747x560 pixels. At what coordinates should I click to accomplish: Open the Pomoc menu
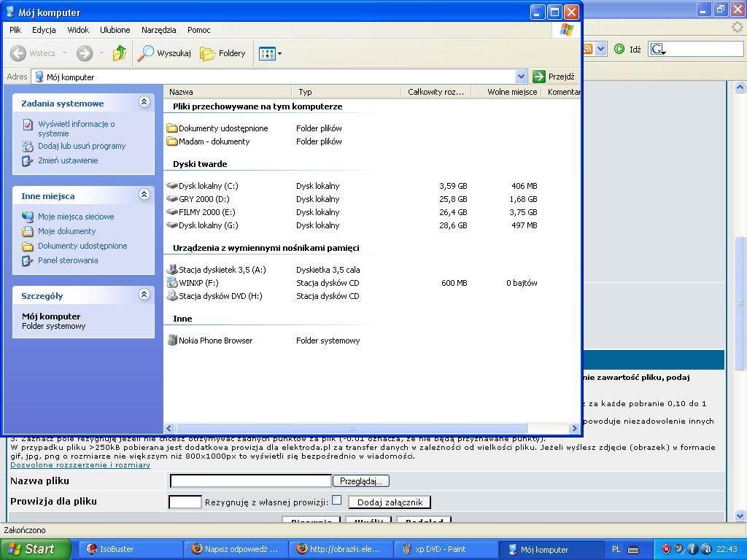[198, 29]
